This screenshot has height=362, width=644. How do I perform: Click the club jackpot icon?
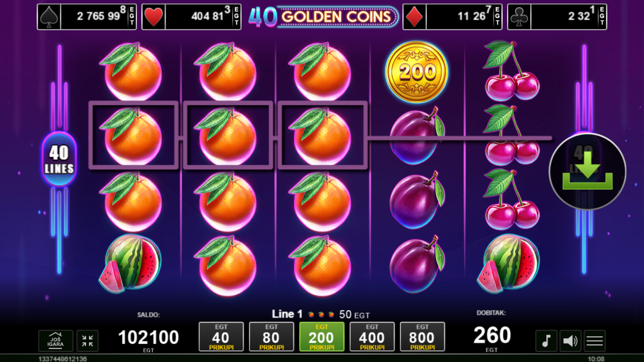coord(519,17)
